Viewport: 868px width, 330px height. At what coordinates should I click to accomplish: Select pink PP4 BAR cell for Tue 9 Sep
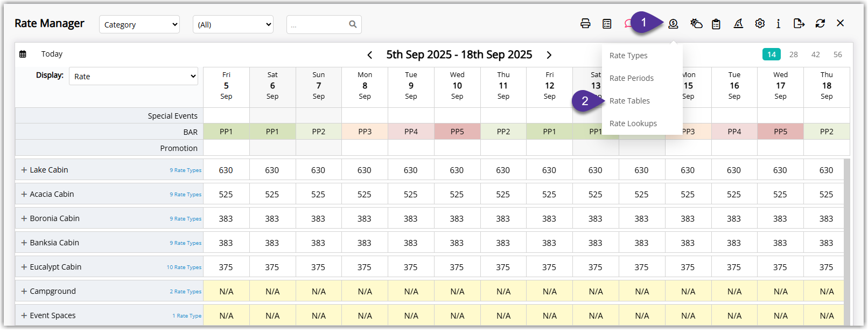point(411,132)
